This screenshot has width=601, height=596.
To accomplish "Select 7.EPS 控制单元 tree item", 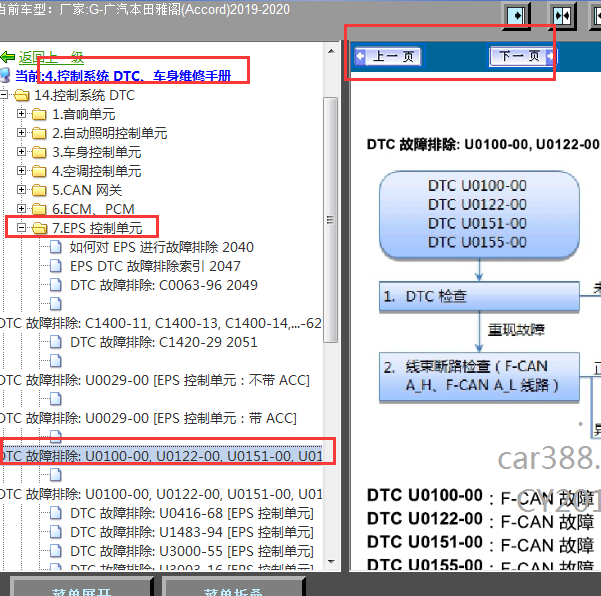I will tap(97, 228).
